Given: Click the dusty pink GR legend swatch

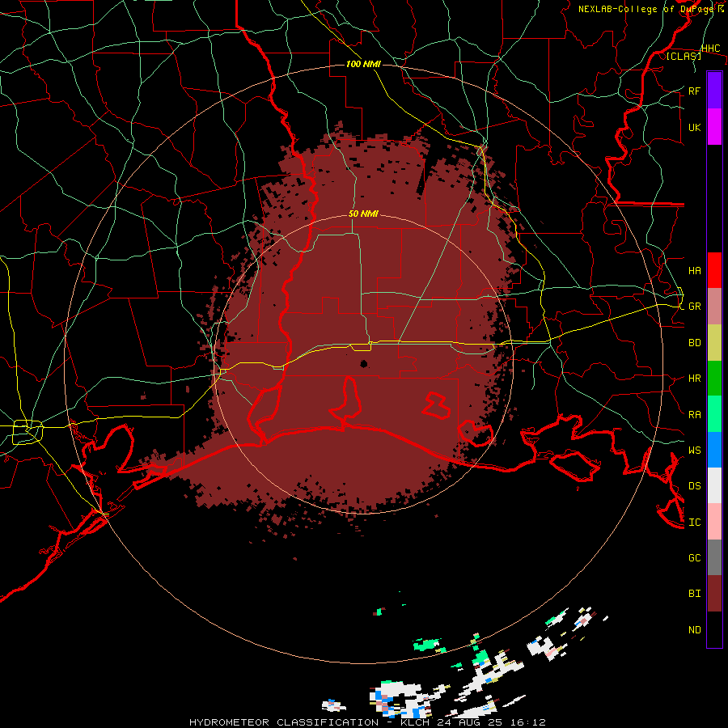Looking at the screenshot, I should tap(714, 307).
